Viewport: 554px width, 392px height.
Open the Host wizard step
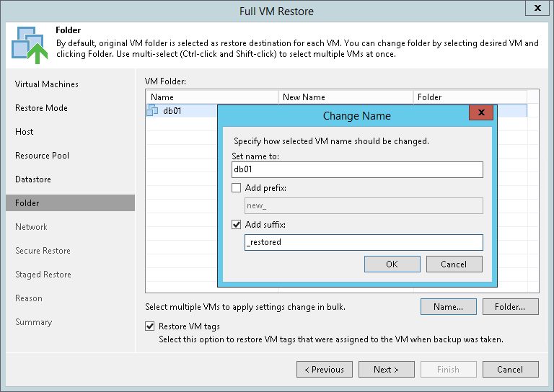25,132
